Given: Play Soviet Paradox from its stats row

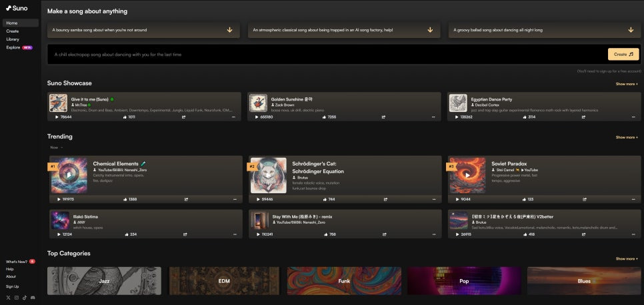Looking at the screenshot, I should point(457,200).
